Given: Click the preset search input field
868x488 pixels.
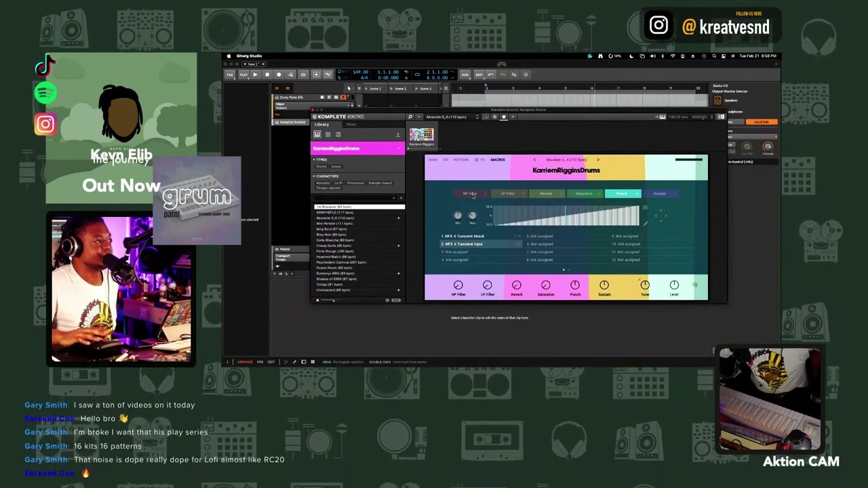Looking at the screenshot, I should pyautogui.click(x=355, y=198).
